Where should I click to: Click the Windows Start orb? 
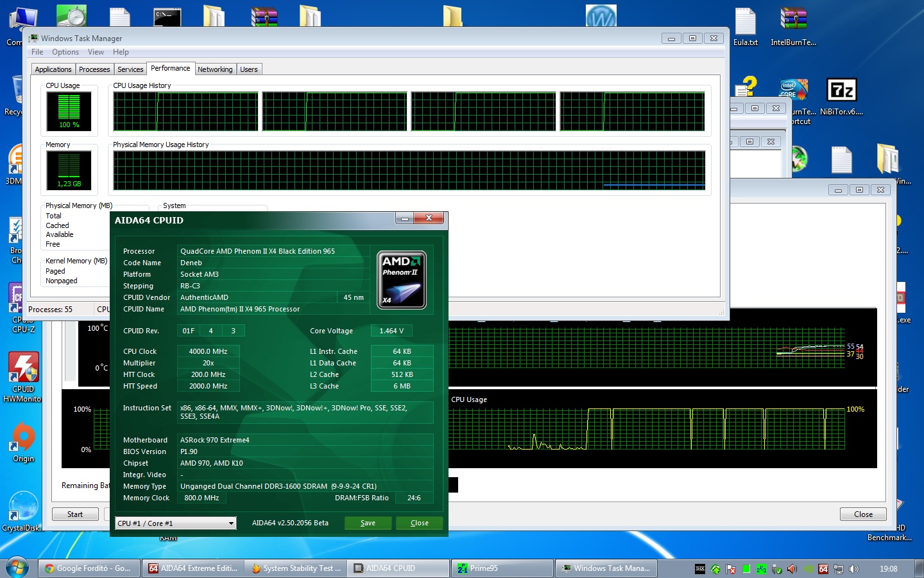[17, 568]
